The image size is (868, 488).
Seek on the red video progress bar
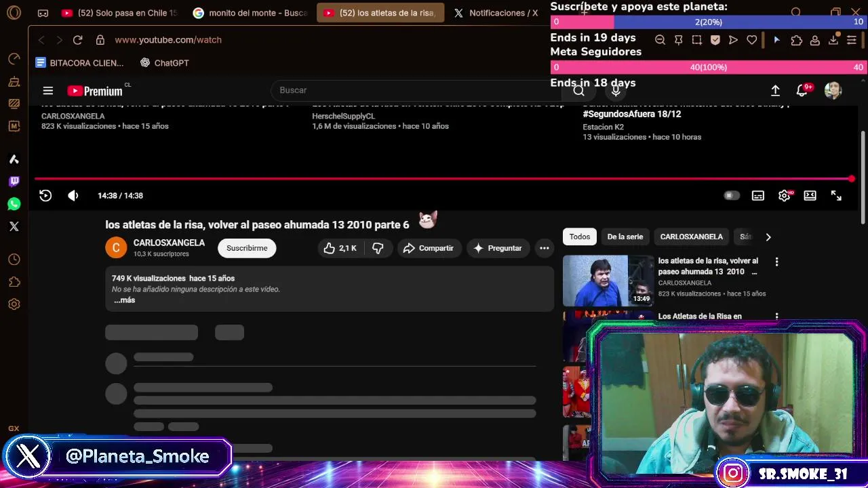coord(443,179)
